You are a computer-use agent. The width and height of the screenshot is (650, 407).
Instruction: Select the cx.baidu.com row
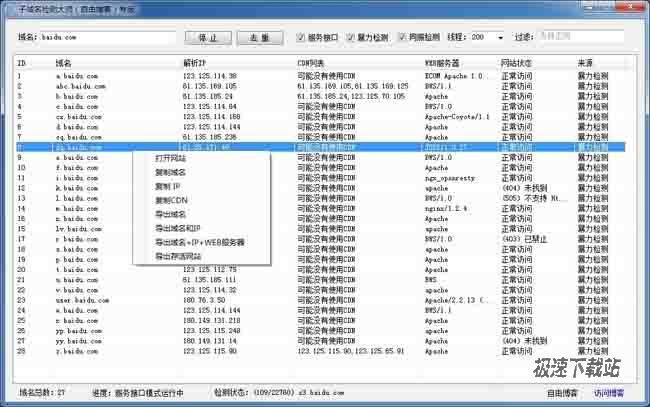pos(320,117)
